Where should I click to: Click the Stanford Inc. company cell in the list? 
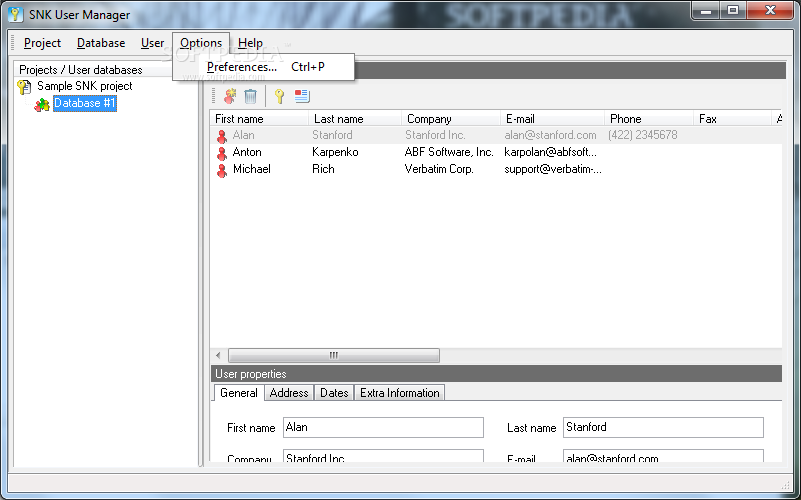pos(435,135)
